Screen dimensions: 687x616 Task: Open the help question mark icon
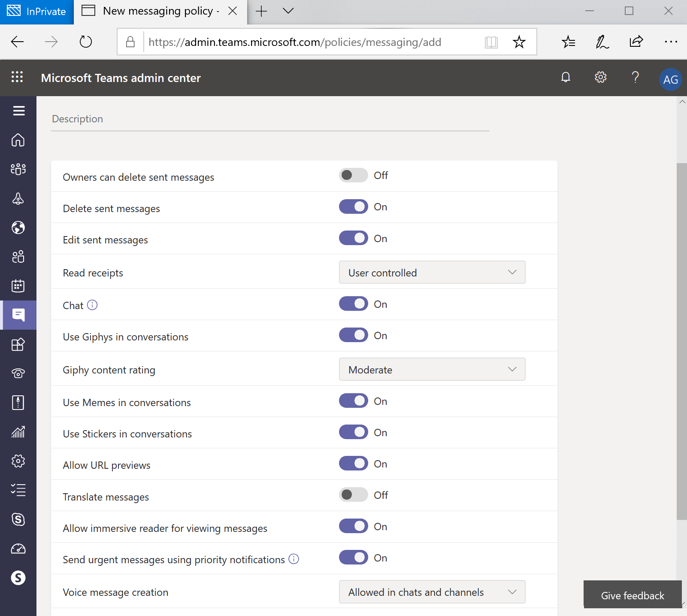636,77
